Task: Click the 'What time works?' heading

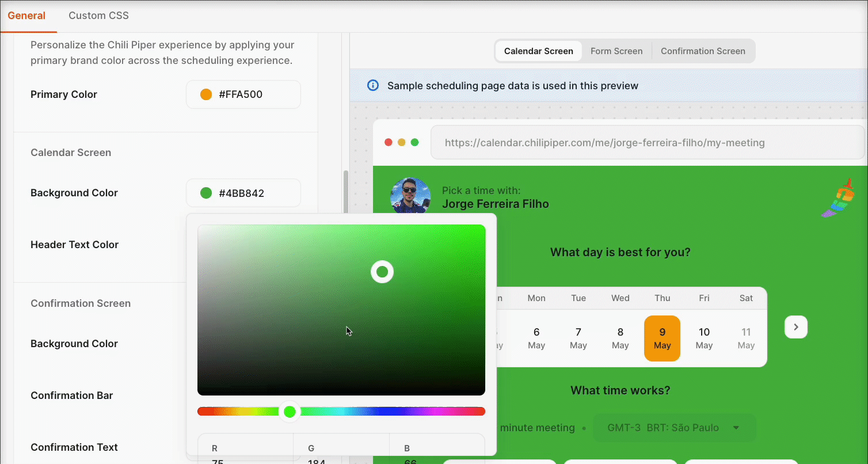Action: 620,390
